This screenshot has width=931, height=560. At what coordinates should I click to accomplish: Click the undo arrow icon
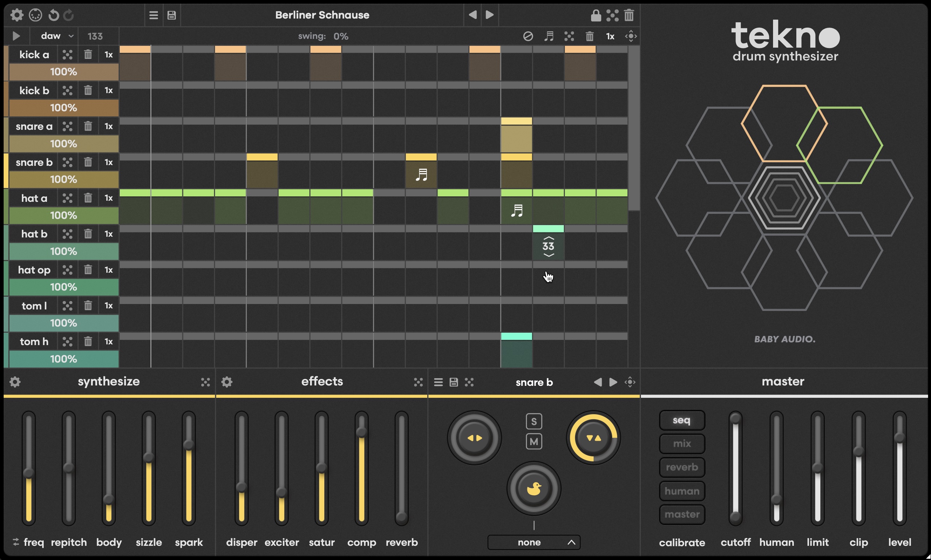tap(54, 15)
